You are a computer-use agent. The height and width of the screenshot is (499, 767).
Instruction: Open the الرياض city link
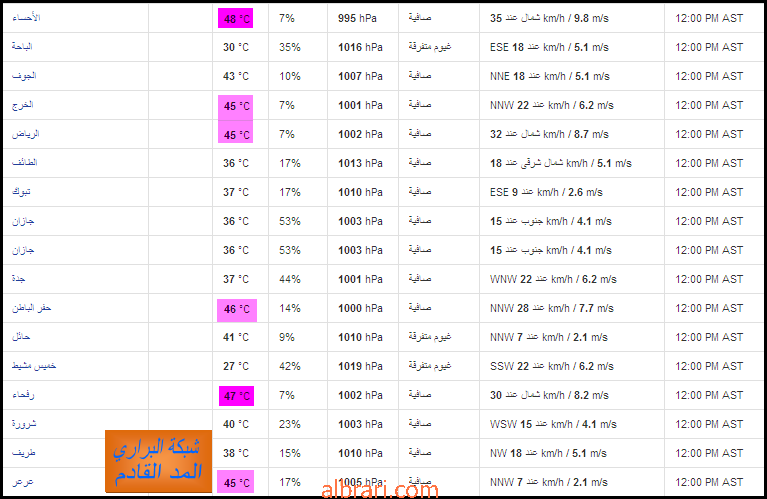click(x=25, y=134)
